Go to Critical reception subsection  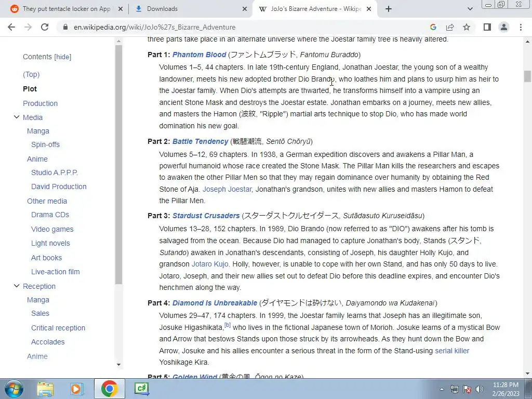pyautogui.click(x=58, y=328)
